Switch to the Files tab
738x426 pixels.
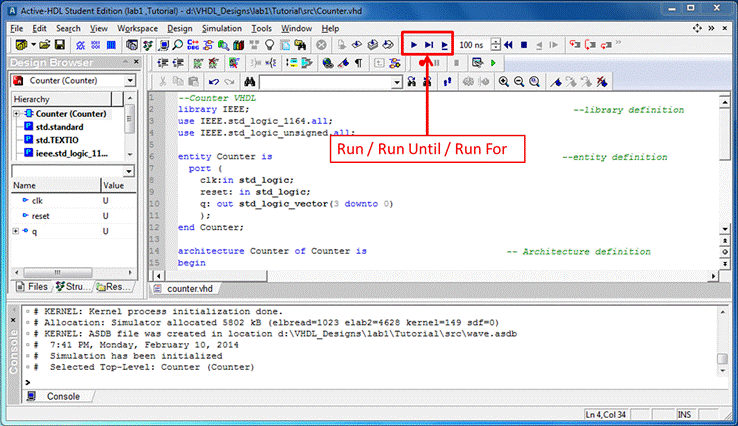click(32, 287)
